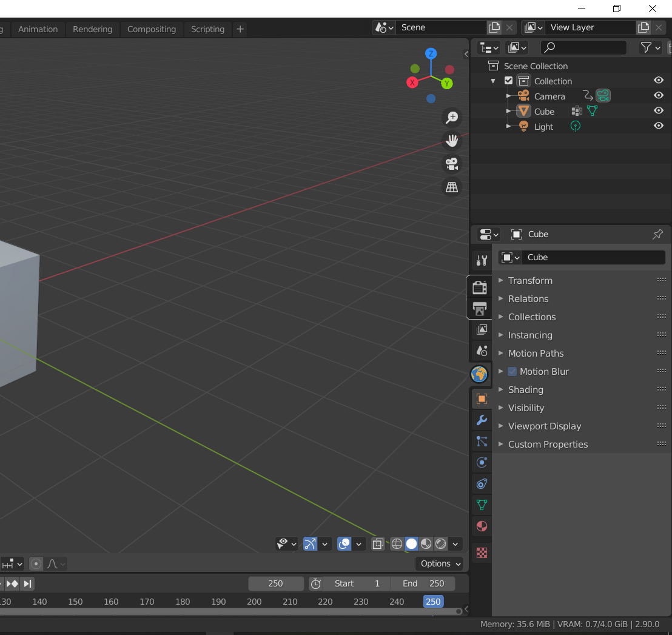Click the outliner search field
Image resolution: width=672 pixels, height=635 pixels.
583,47
